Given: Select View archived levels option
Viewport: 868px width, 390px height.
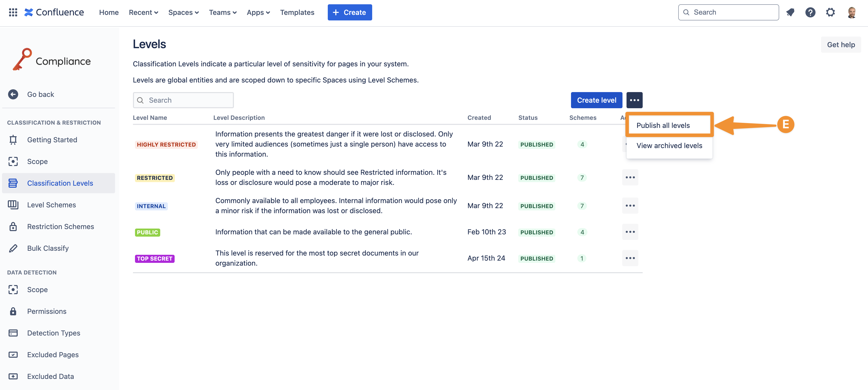Looking at the screenshot, I should pos(669,146).
